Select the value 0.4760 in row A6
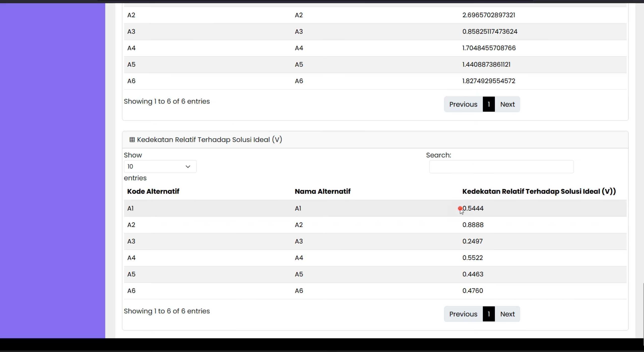The height and width of the screenshot is (352, 644). (x=473, y=291)
